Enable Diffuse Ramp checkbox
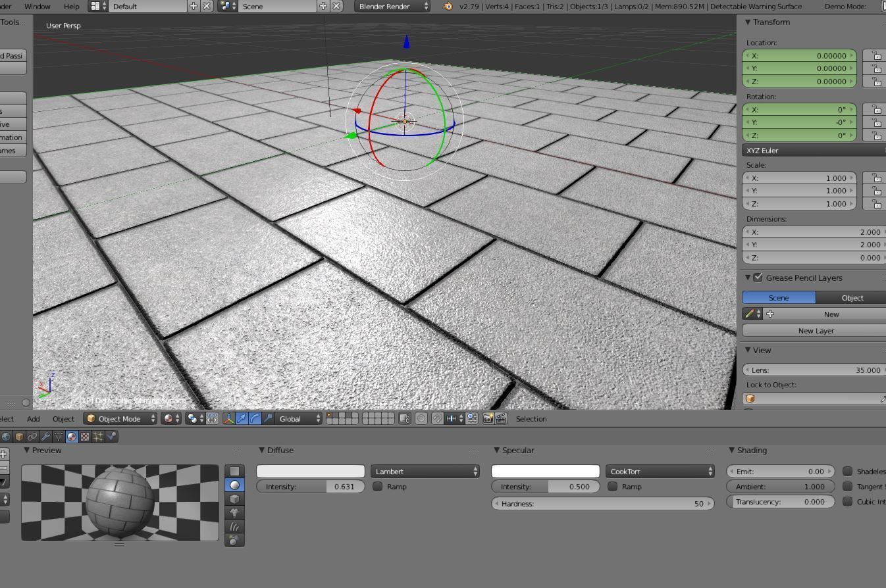Viewport: 886px width, 588px height. coord(377,487)
